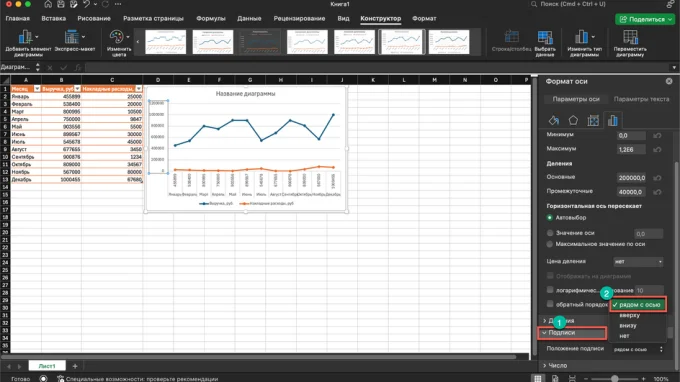This screenshot has height=382, width=680.
Task: Select Максимальное значение по оси radio button
Action: pyautogui.click(x=550, y=244)
